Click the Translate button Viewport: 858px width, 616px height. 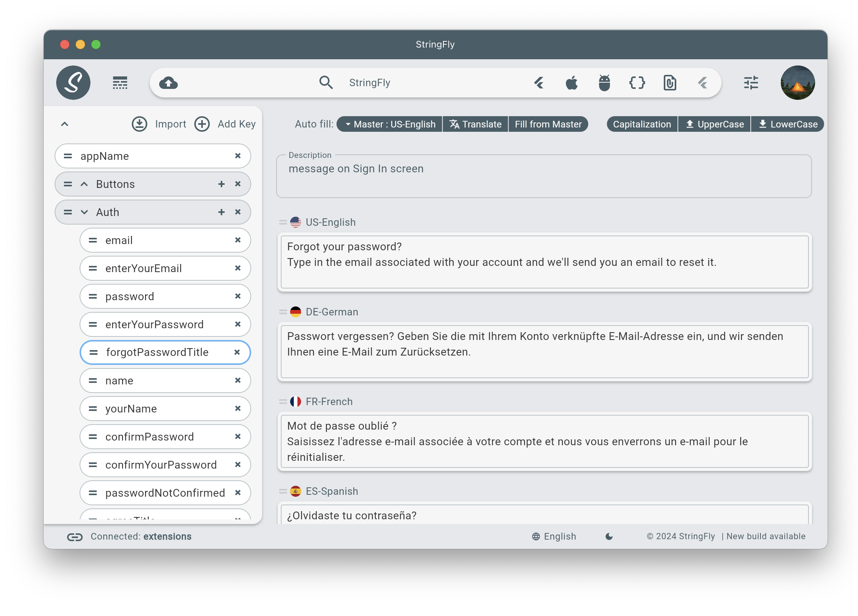(x=475, y=124)
